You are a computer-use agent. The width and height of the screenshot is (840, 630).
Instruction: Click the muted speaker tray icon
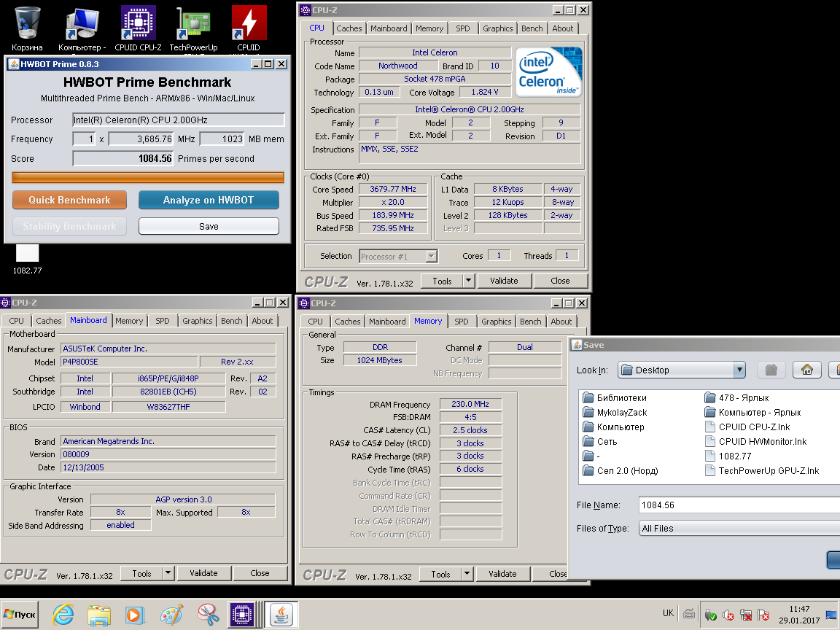click(728, 615)
